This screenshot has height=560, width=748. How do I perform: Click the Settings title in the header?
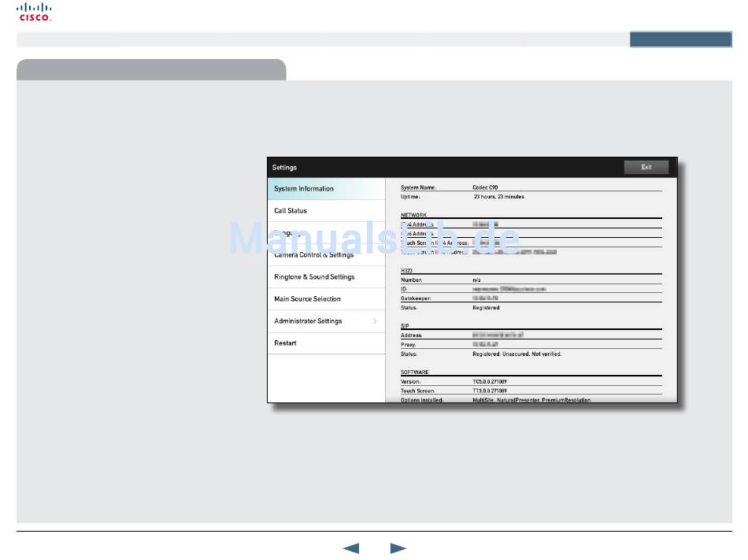pos(284,168)
